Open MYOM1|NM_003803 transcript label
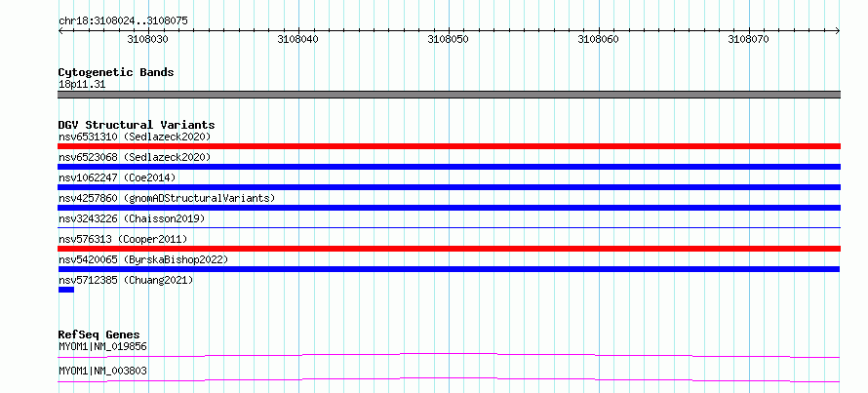 point(102,371)
